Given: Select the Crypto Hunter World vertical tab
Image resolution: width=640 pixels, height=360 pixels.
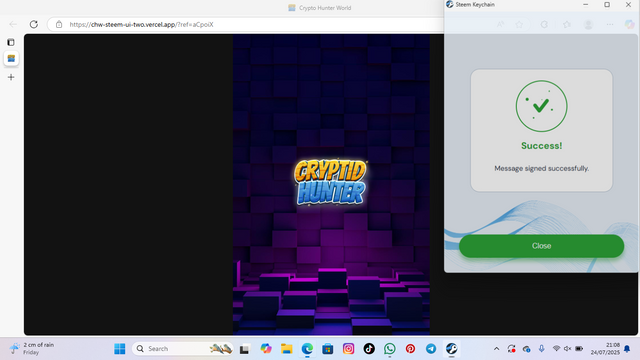Looking at the screenshot, I should coord(11,58).
